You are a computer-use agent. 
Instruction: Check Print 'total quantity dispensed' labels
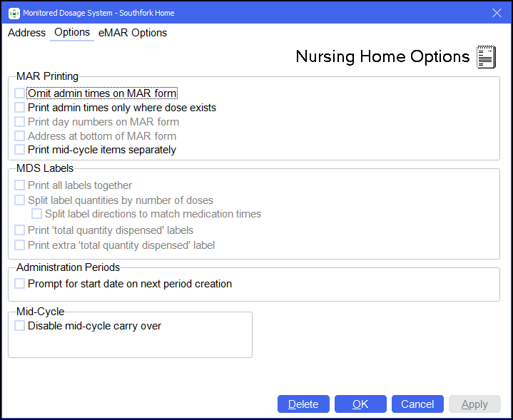coord(19,230)
